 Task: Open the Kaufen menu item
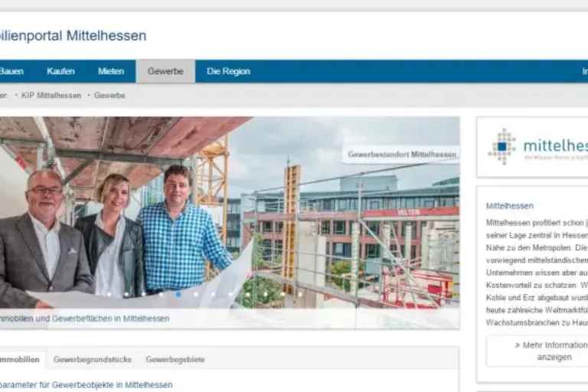click(x=60, y=71)
